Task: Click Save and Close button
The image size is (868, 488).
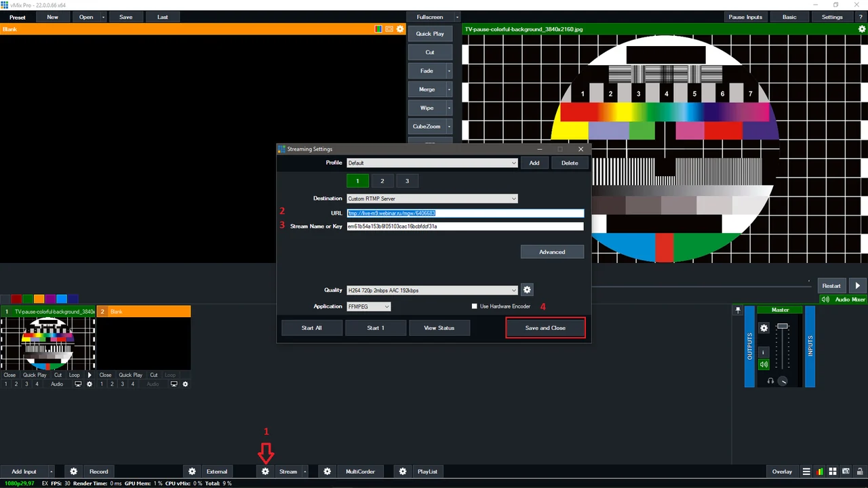Action: tap(545, 328)
